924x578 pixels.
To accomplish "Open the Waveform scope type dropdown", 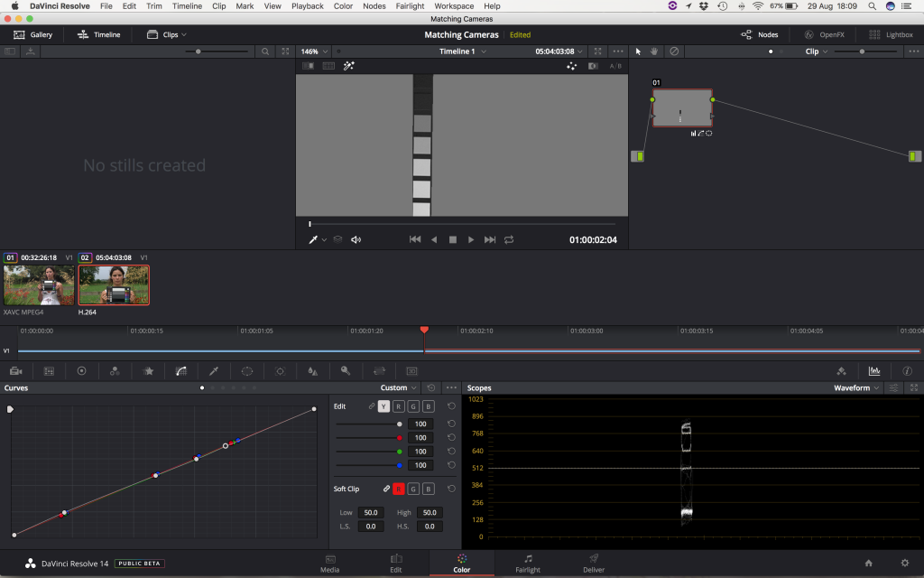I will click(x=856, y=387).
